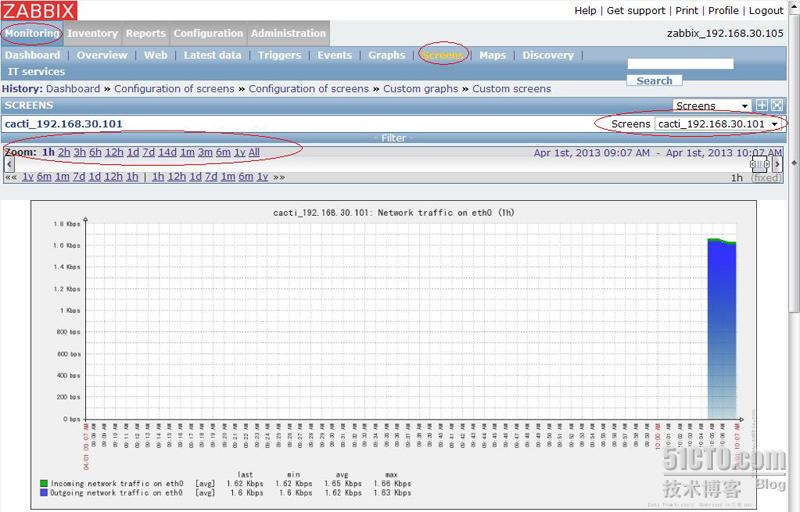This screenshot has width=800, height=512.
Task: Open the Administration main menu
Action: [x=288, y=33]
